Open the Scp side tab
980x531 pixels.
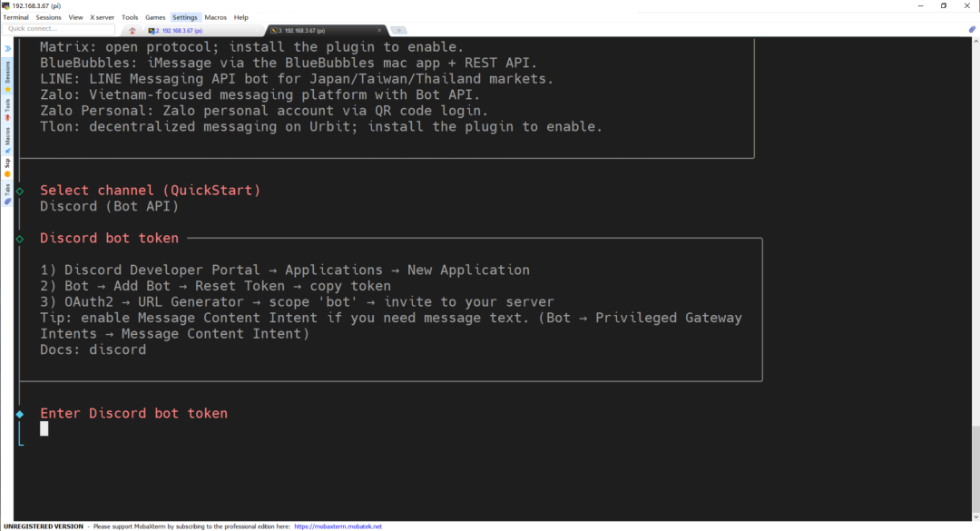7,167
